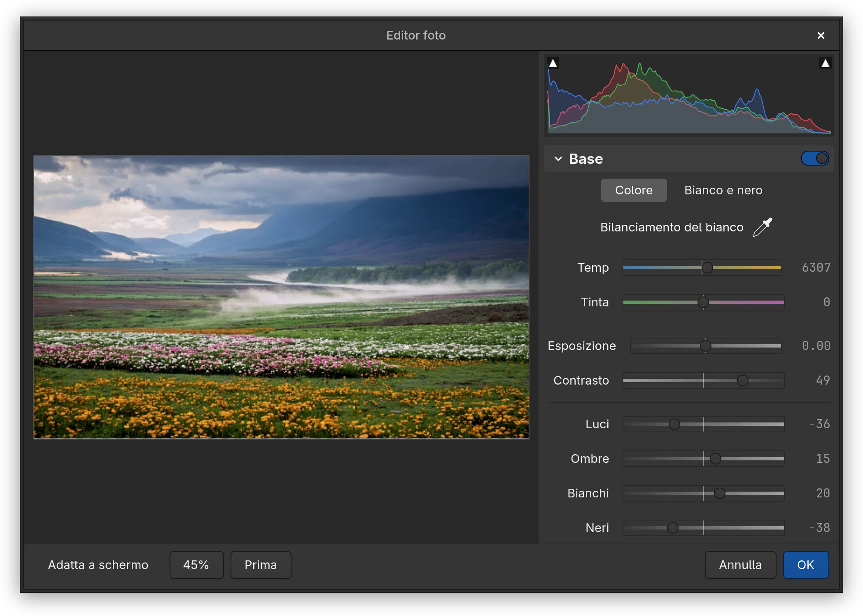Close the Editor foto dialog
Viewport: 863px width, 616px height.
click(x=821, y=35)
